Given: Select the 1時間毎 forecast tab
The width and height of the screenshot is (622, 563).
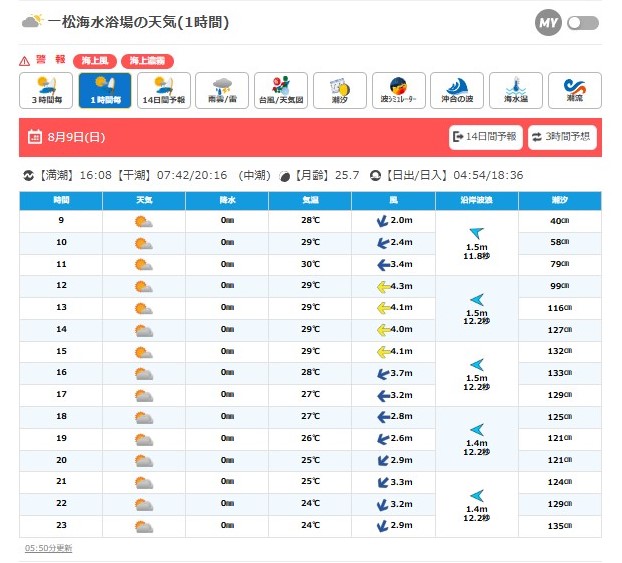Looking at the screenshot, I should click(105, 90).
